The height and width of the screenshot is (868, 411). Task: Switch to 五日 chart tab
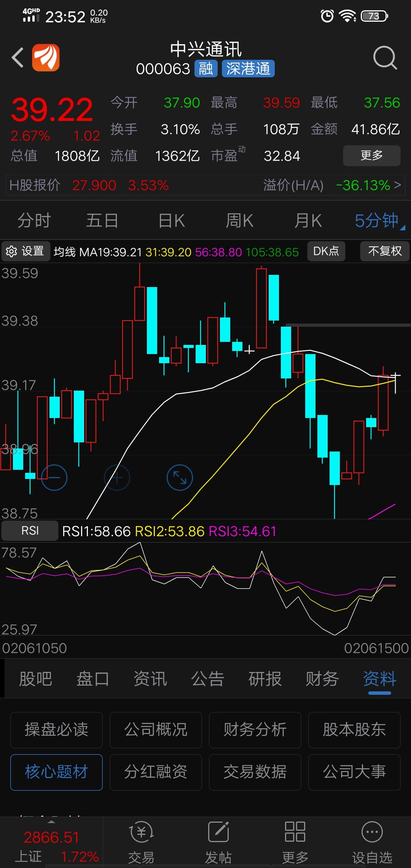(x=102, y=220)
